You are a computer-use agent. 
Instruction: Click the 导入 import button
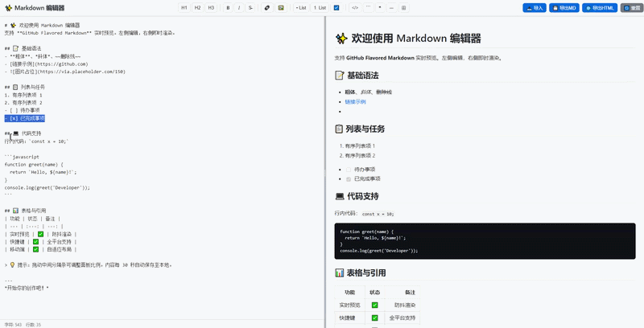(x=534, y=7)
